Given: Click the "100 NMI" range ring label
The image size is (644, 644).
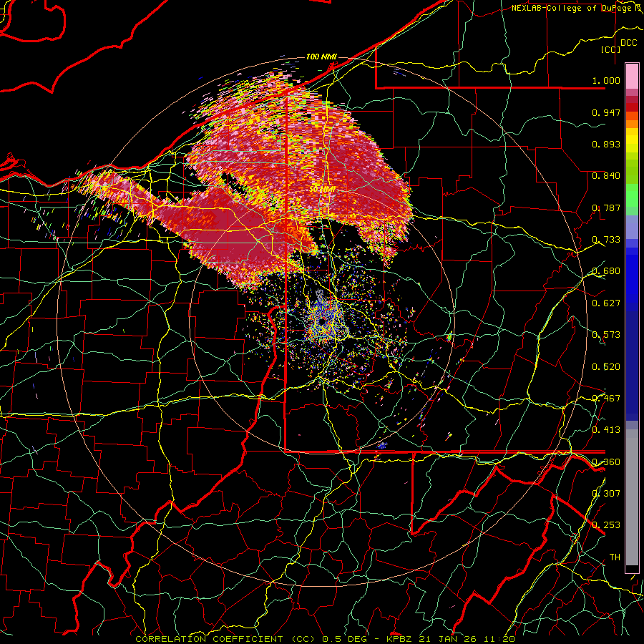Looking at the screenshot, I should point(321,57).
